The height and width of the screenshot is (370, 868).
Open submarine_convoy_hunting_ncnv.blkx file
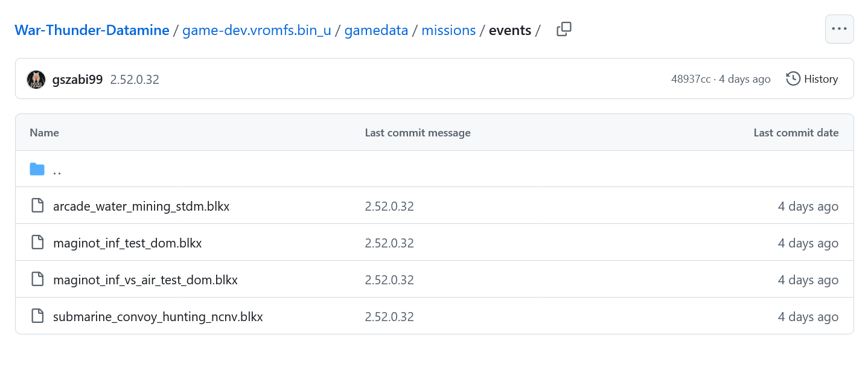point(158,317)
